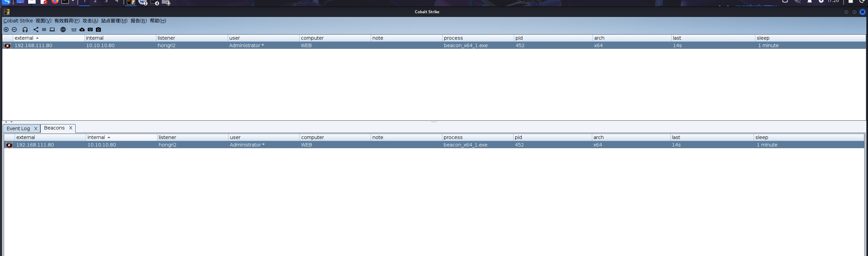Open screenshots camera icon

pyautogui.click(x=98, y=29)
